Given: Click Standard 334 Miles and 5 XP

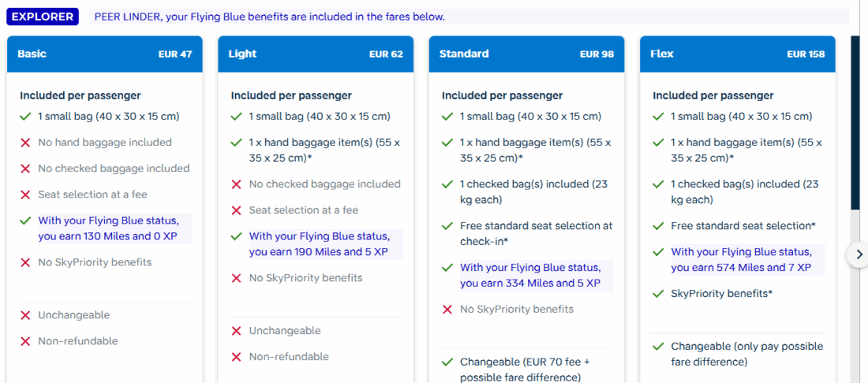Looking at the screenshot, I should [530, 276].
